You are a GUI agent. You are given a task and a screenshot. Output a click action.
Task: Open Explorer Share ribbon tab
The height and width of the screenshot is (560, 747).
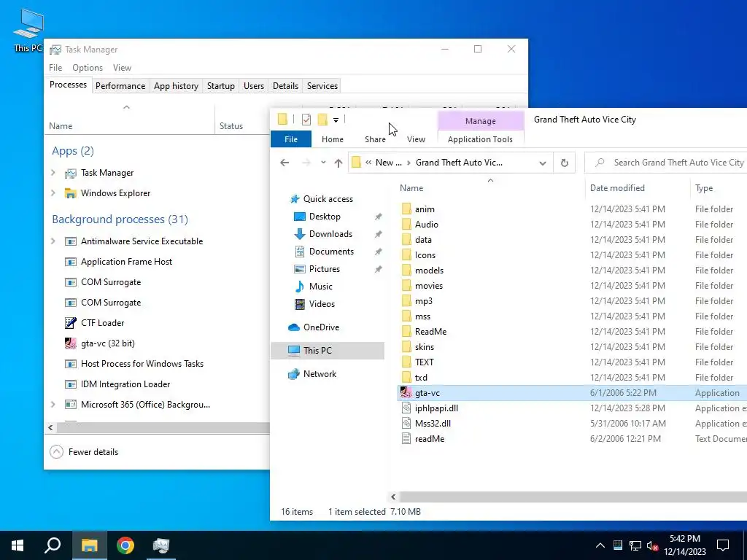point(375,139)
